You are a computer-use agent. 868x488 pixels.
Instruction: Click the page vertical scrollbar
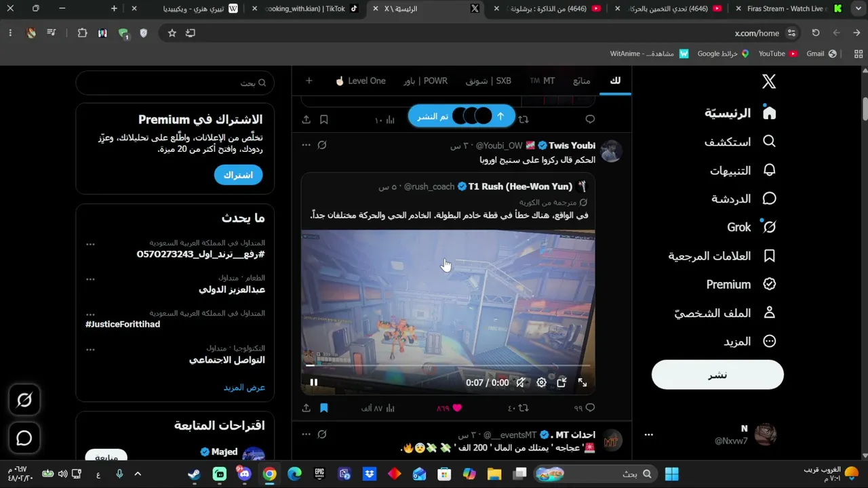pos(865,107)
